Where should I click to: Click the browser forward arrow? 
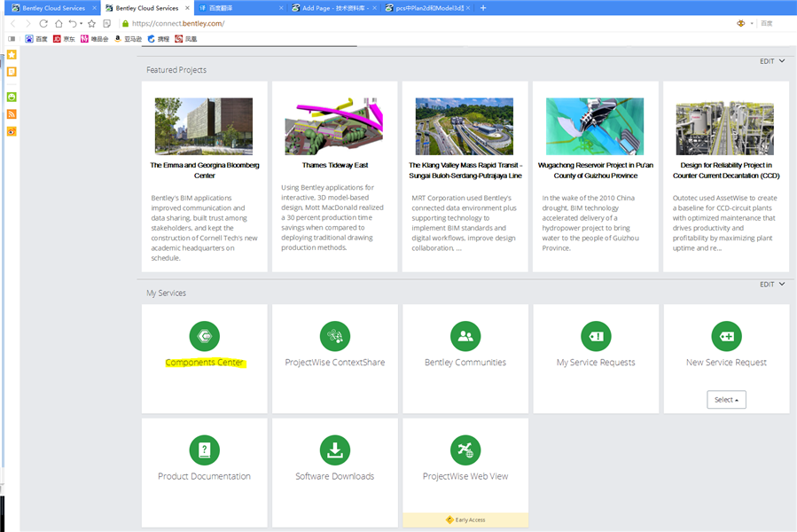pos(28,23)
